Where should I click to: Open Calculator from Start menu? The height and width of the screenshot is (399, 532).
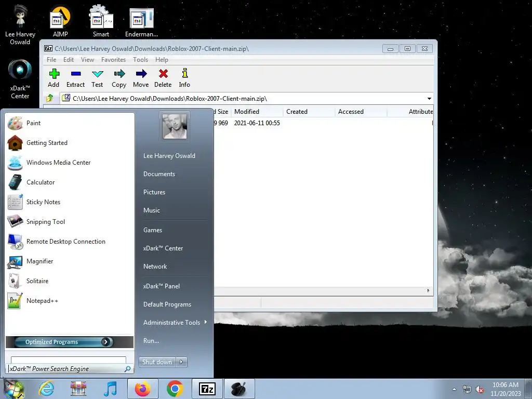point(70,182)
